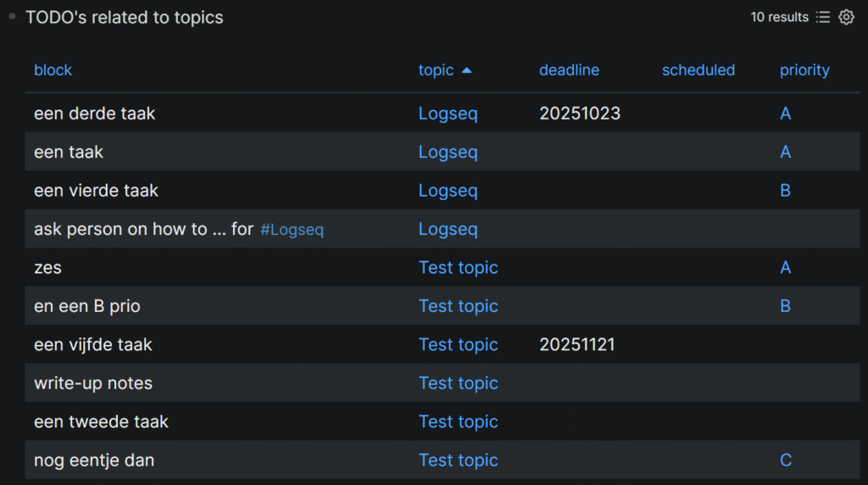Click priority B of en een B prio

785,306
